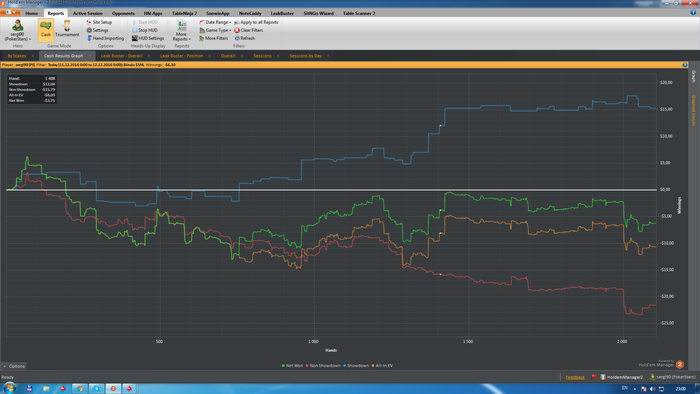Toggle Showdown line in legend
700x394 pixels.
coord(356,365)
